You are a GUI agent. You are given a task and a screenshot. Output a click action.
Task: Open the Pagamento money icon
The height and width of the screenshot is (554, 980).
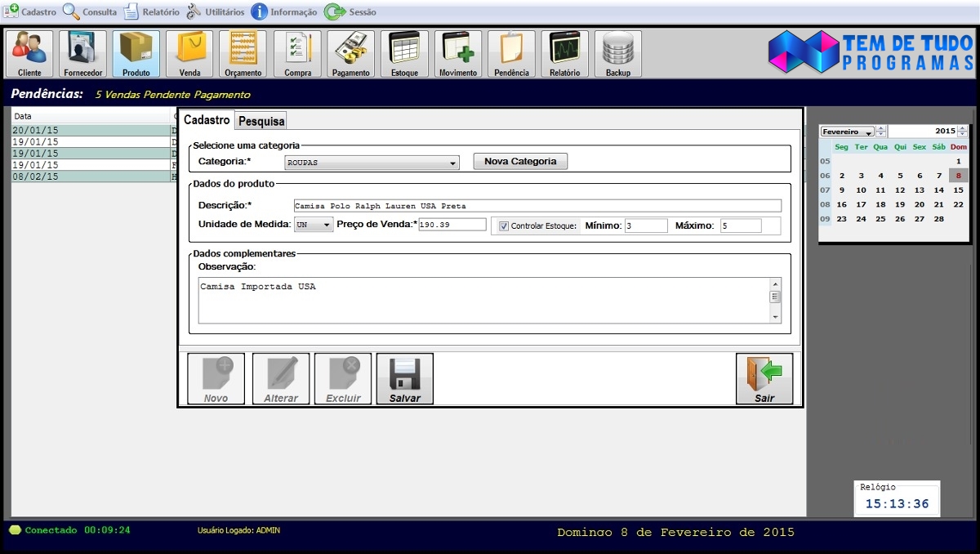tap(351, 54)
